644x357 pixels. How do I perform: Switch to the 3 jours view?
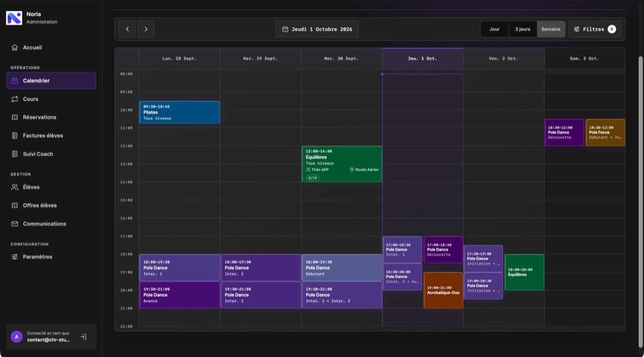click(523, 29)
